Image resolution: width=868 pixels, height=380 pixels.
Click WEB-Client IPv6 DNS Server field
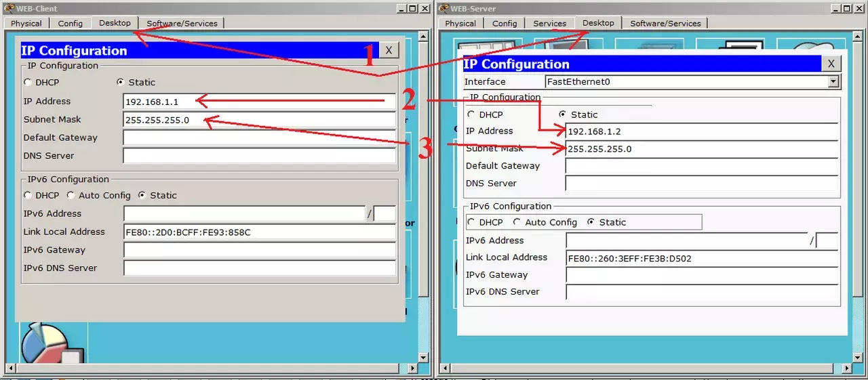pyautogui.click(x=260, y=268)
